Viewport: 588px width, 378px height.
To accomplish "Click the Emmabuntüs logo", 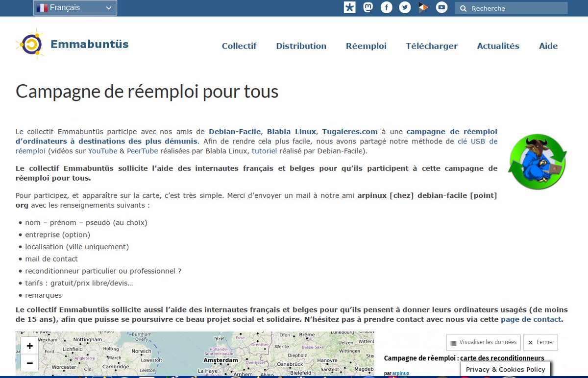I will (x=72, y=44).
